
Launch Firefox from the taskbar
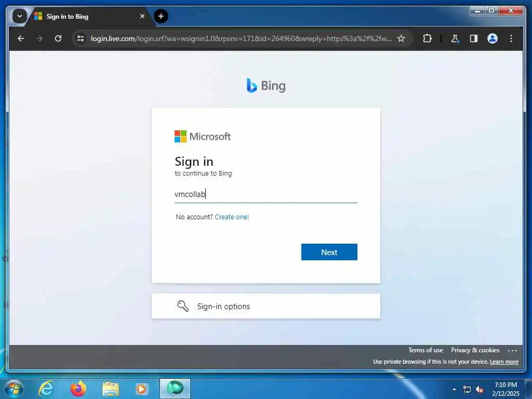[78, 389]
